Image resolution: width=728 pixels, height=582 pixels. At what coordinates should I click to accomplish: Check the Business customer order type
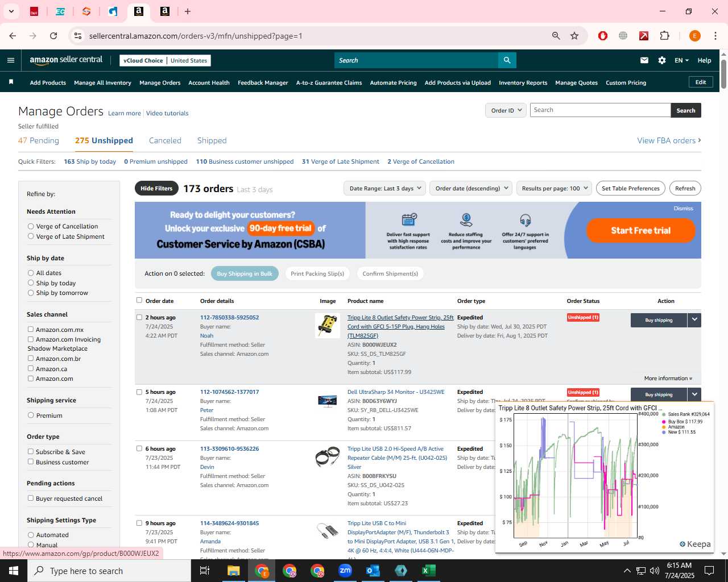coord(31,462)
